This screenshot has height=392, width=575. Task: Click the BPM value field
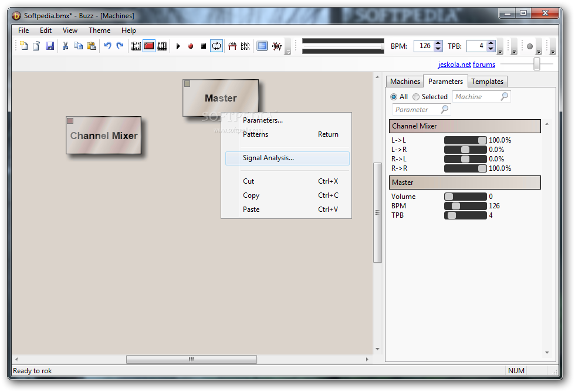tap(424, 46)
